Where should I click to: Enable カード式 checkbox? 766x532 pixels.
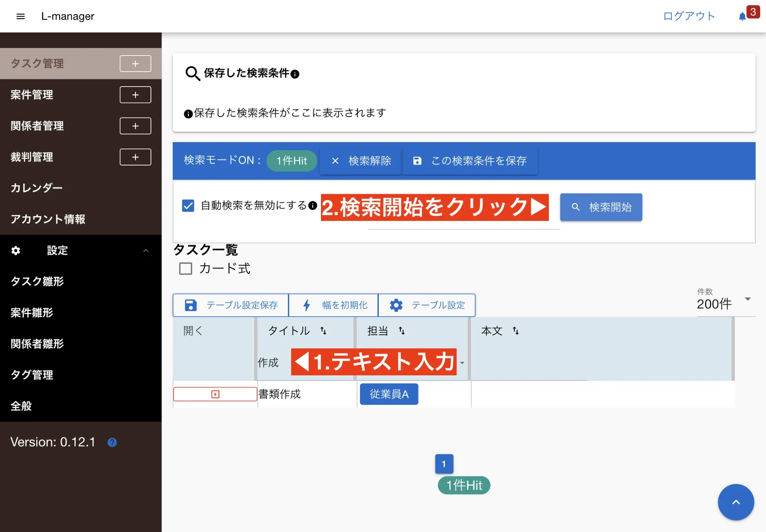click(x=186, y=268)
